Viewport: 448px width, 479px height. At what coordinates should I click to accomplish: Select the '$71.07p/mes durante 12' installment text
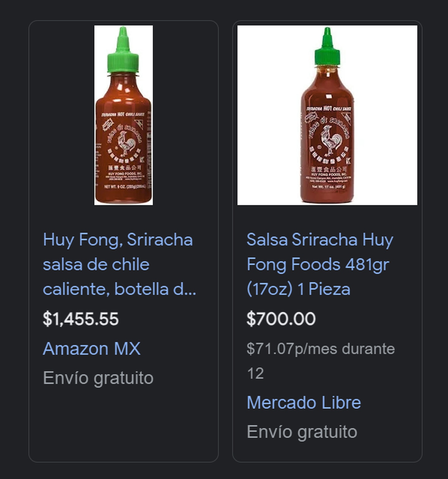[320, 361]
